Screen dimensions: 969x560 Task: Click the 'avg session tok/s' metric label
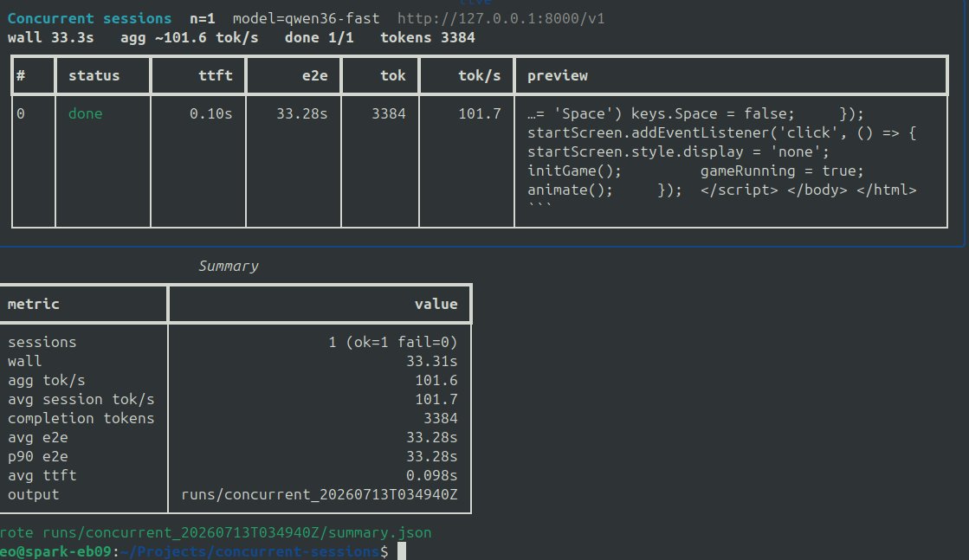click(x=81, y=400)
